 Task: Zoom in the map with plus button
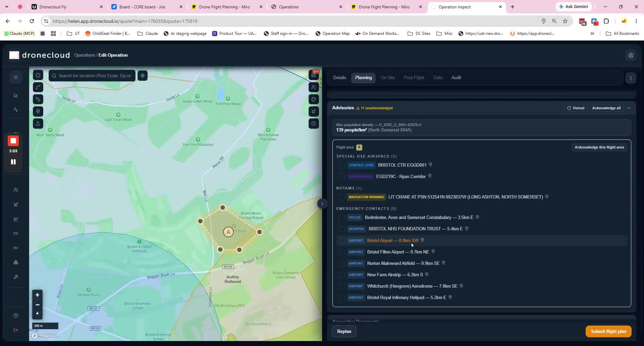(x=37, y=295)
